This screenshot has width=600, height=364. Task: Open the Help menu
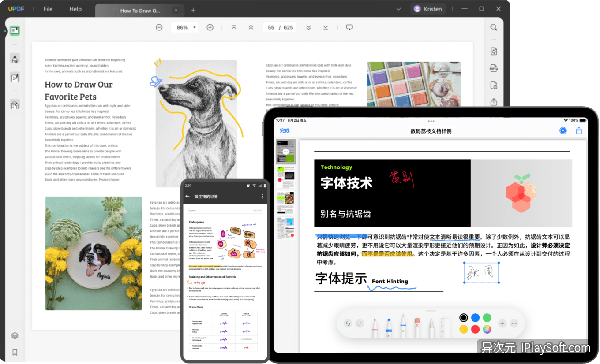[75, 9]
